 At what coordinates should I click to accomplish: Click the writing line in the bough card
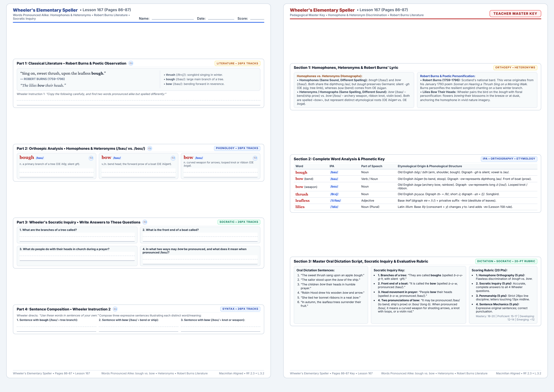click(x=57, y=173)
